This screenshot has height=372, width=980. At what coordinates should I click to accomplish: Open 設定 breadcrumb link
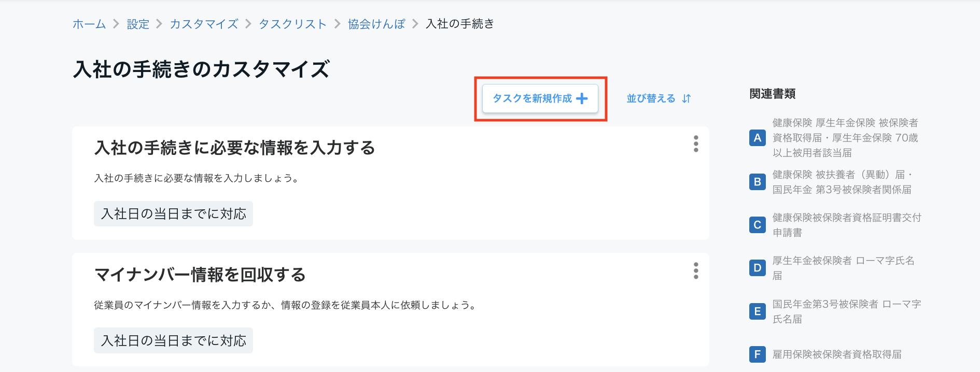[x=138, y=24]
